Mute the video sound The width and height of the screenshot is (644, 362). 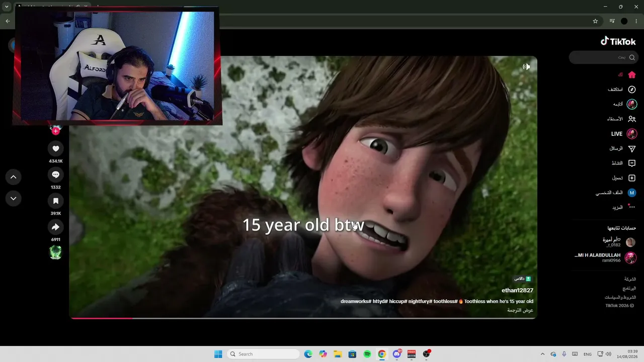[x=526, y=66]
